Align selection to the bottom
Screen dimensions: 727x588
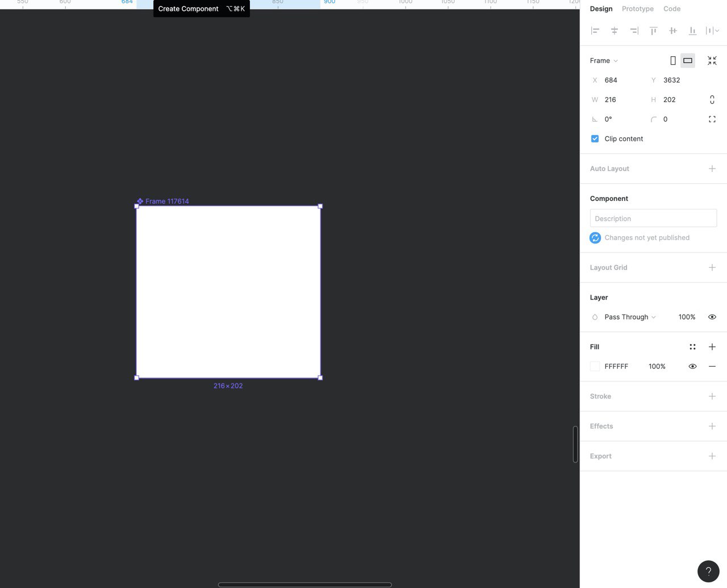click(692, 31)
